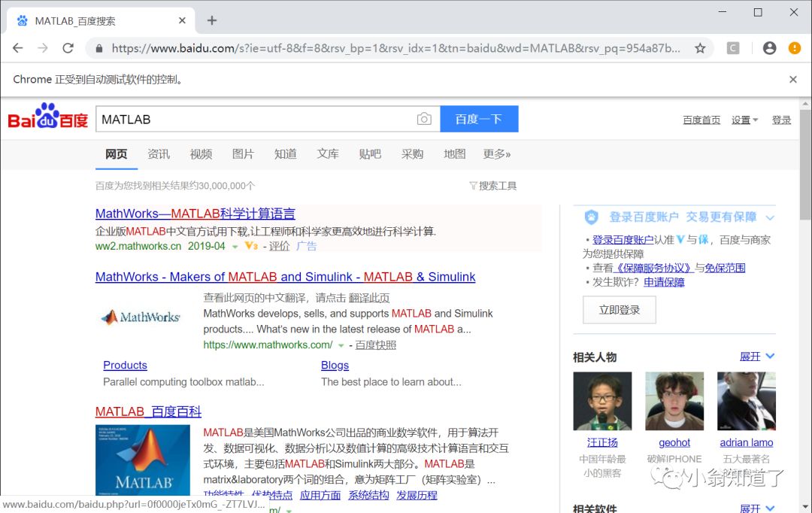This screenshot has height=513, width=812.
Task: Expand the arrow after ww2.mathworks.cn 2019-04
Action: pyautogui.click(x=235, y=247)
